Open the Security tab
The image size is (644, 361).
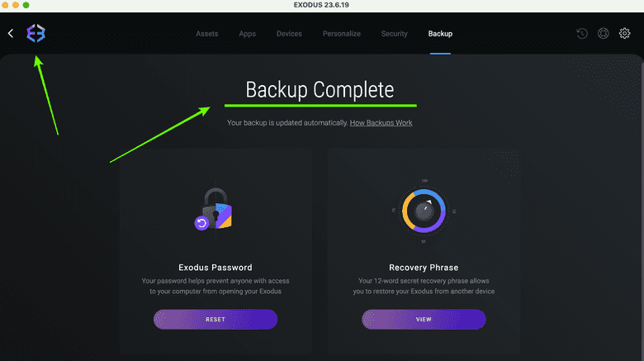click(395, 34)
